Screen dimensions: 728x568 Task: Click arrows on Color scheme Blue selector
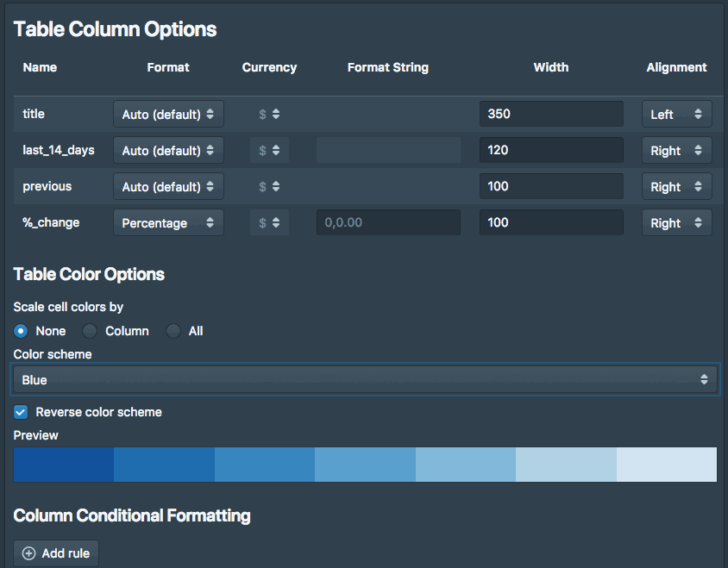click(x=704, y=379)
